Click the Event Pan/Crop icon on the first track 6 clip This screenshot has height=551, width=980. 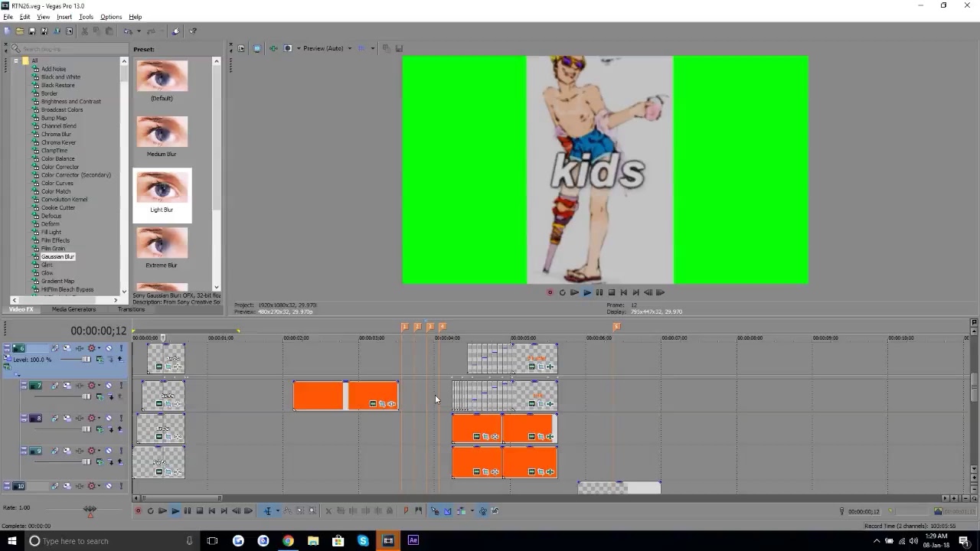(168, 367)
